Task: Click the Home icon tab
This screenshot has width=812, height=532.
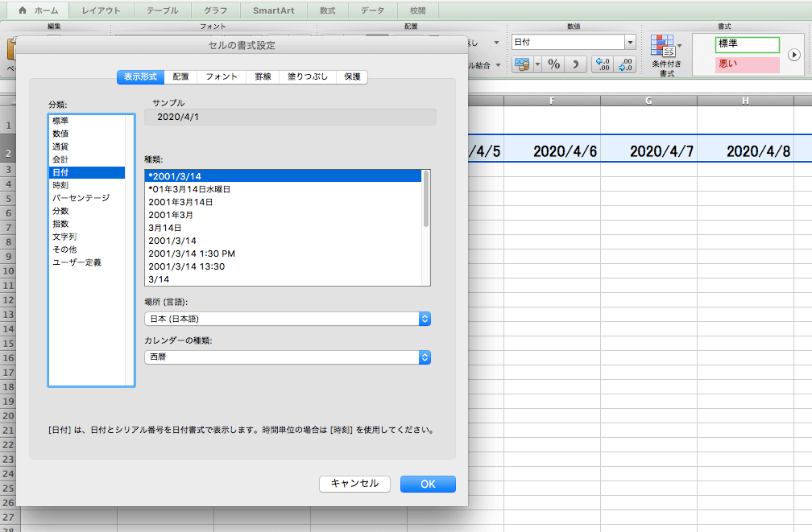Action: 38,10
